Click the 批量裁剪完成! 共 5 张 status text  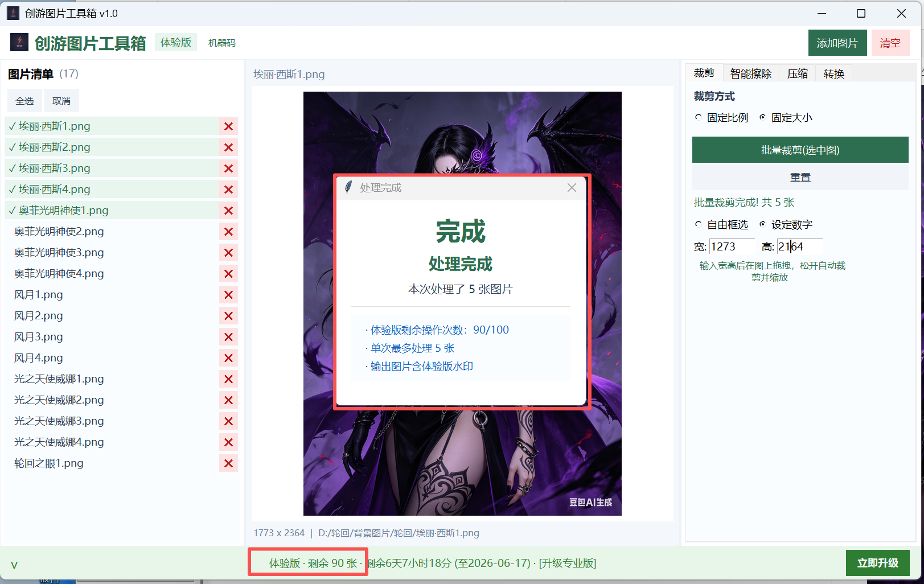[x=744, y=203]
